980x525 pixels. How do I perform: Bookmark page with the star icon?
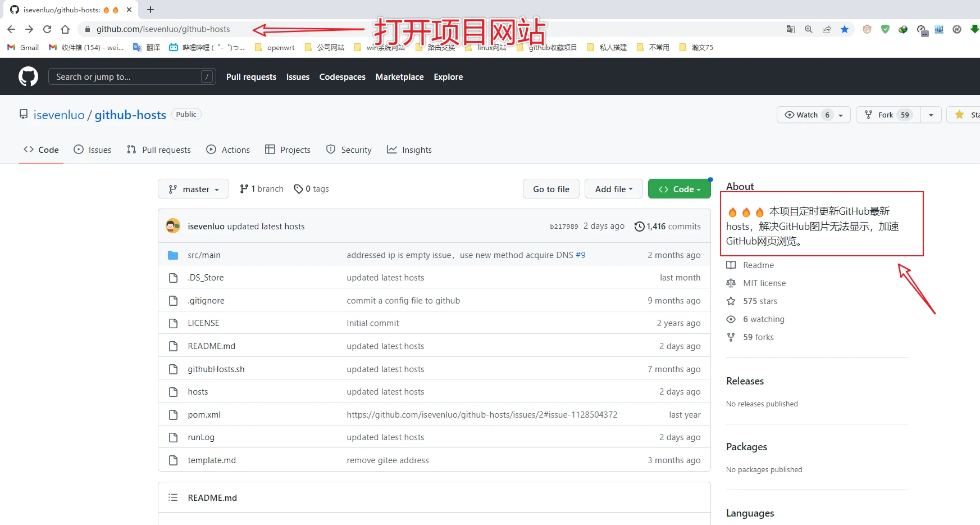[x=845, y=29]
